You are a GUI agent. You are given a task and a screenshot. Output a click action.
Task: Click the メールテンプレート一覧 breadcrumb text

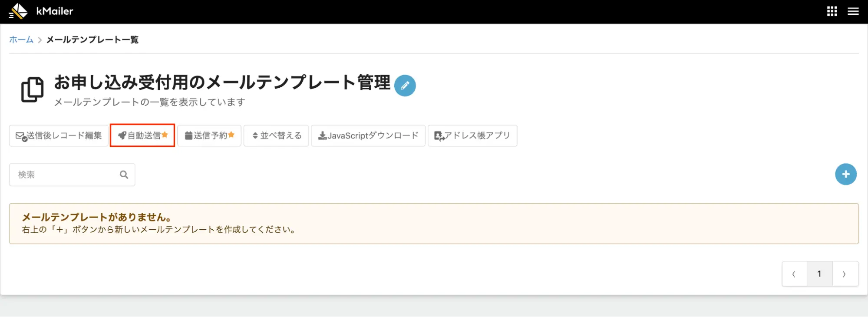(x=92, y=40)
